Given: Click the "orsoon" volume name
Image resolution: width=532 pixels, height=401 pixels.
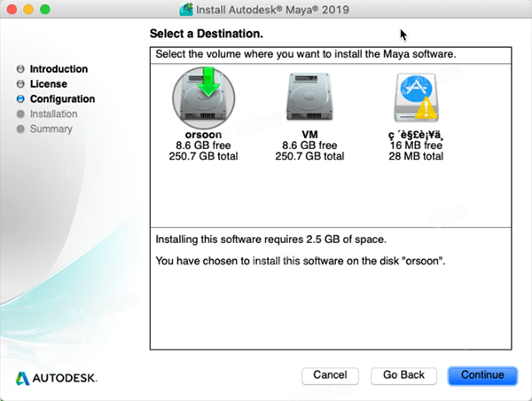Looking at the screenshot, I should pyautogui.click(x=203, y=135).
